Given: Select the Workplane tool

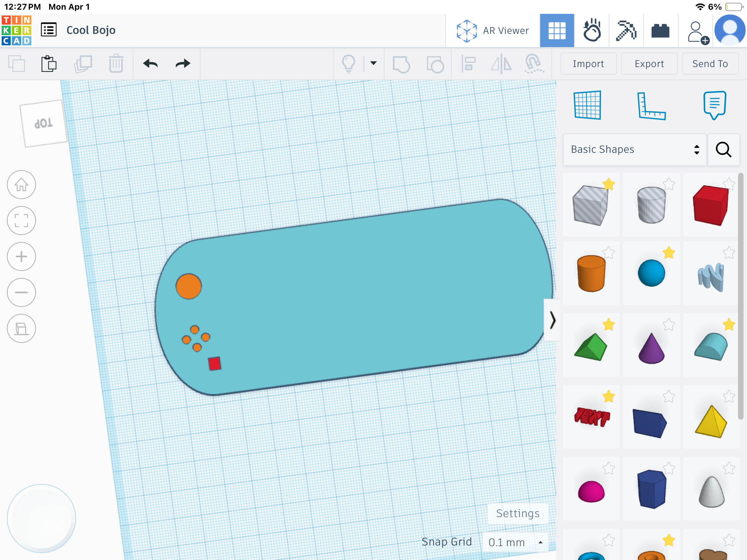Looking at the screenshot, I should pyautogui.click(x=587, y=105).
